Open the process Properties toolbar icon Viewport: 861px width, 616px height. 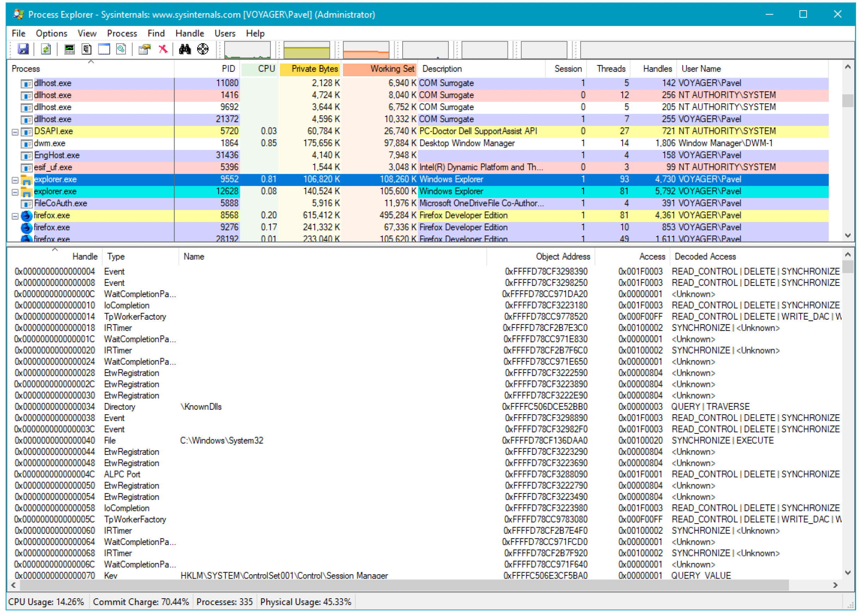(x=144, y=49)
